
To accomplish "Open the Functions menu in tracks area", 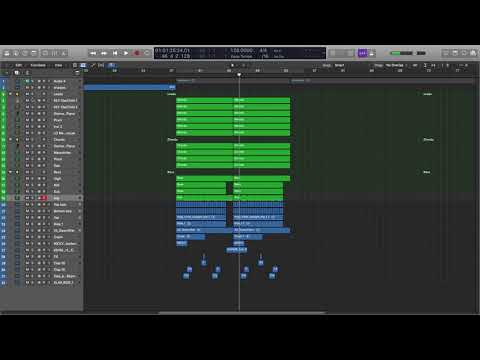I will pos(38,65).
